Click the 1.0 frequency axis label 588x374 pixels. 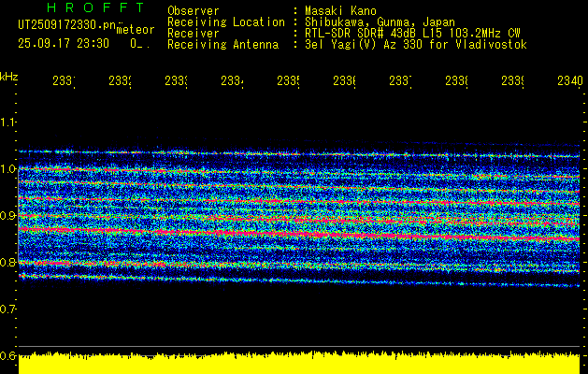(x=7, y=169)
